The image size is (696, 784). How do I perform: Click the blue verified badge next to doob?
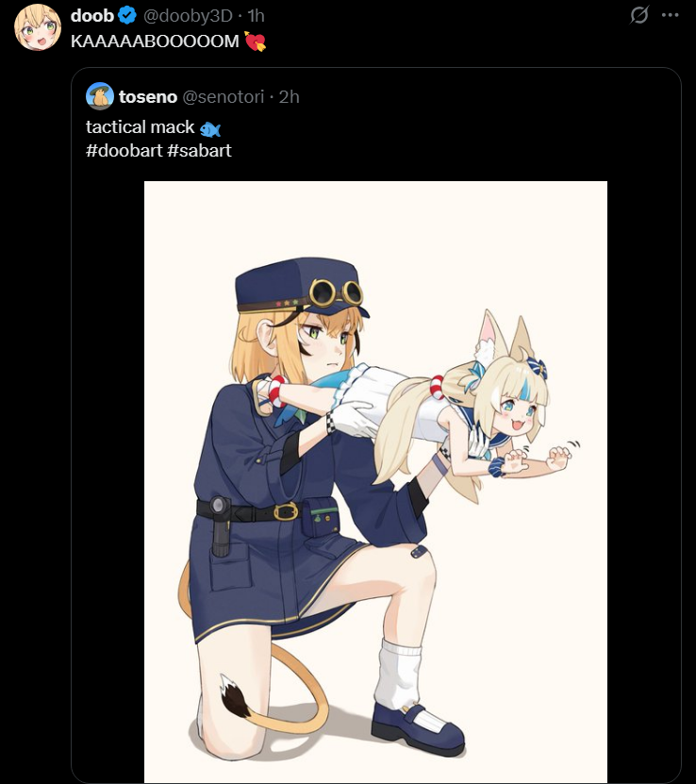click(x=127, y=16)
